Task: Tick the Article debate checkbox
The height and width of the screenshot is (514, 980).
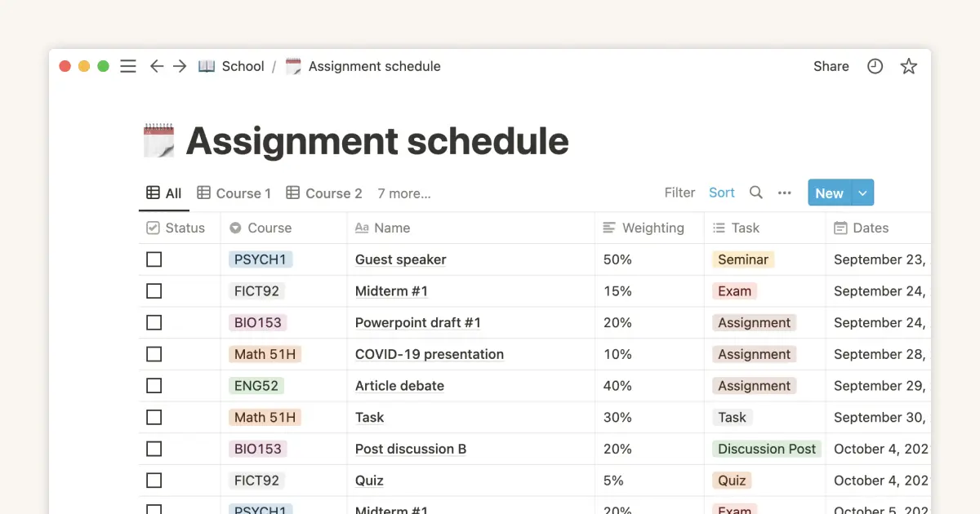Action: click(x=154, y=386)
